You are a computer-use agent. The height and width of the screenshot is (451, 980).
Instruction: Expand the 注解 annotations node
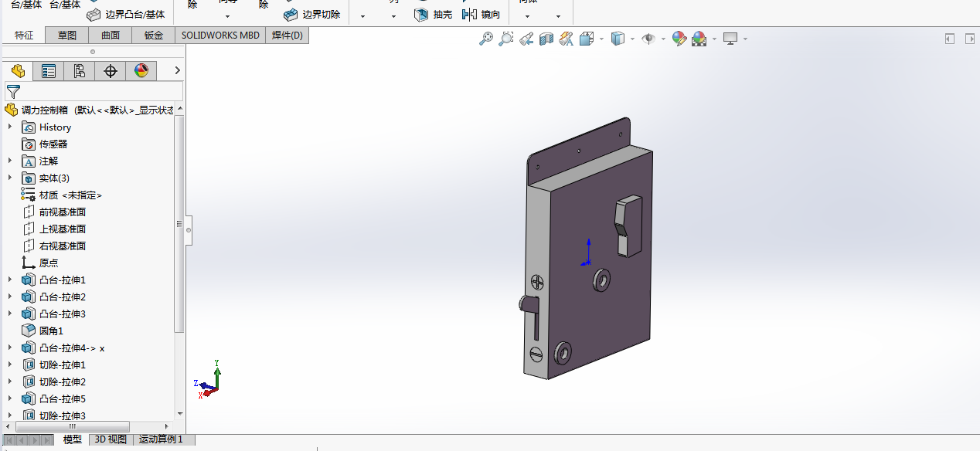pos(10,161)
